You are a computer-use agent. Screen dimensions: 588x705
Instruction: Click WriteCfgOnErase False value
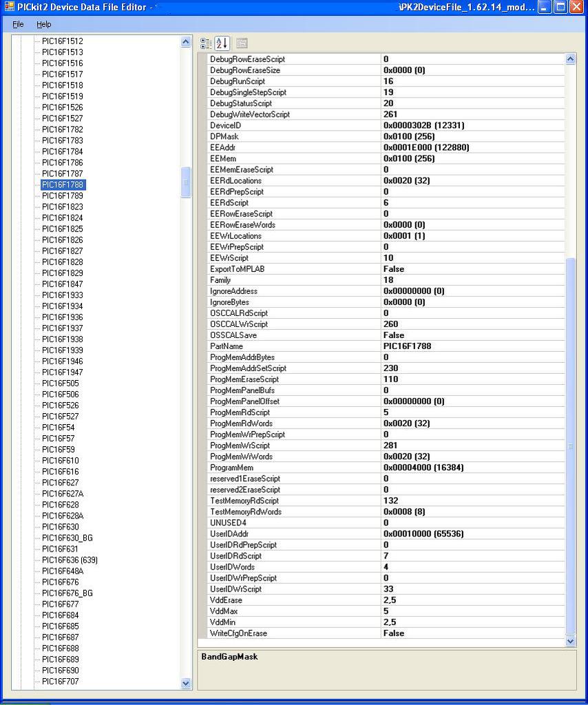[473, 633]
